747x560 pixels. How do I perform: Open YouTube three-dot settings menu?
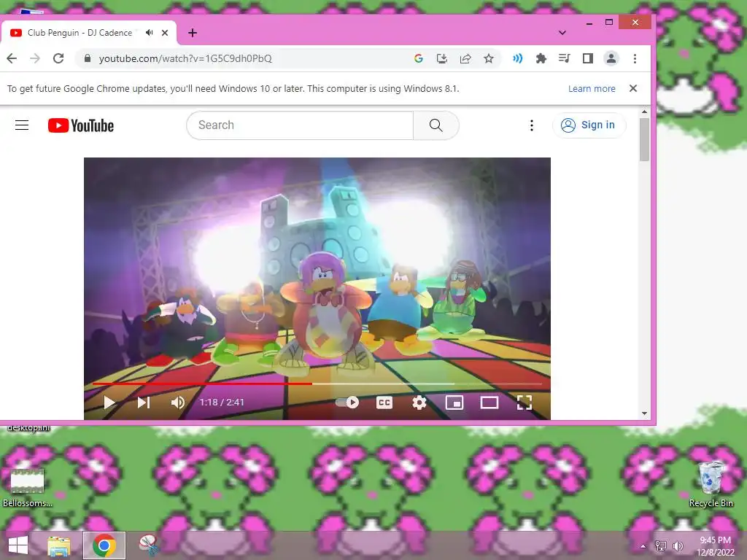pos(532,125)
